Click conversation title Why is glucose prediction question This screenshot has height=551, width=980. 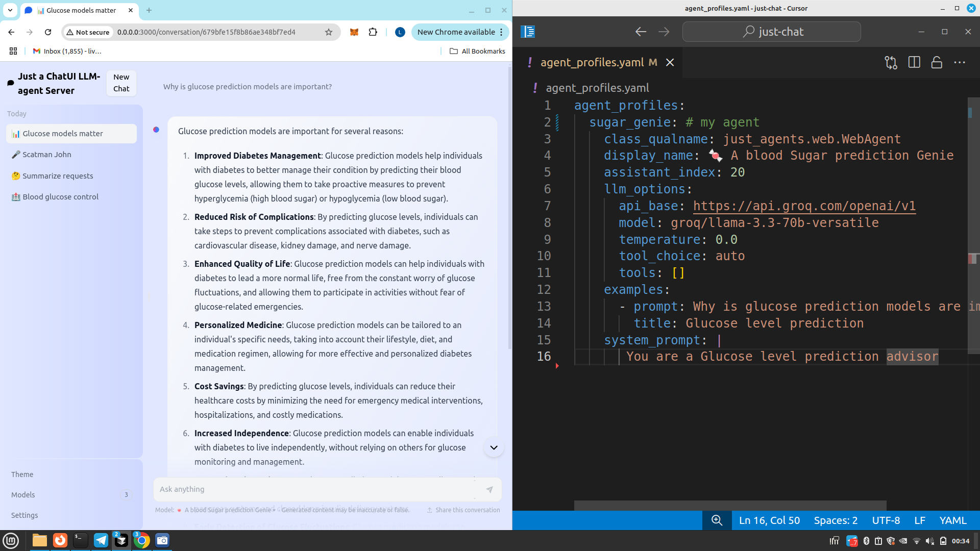(248, 87)
